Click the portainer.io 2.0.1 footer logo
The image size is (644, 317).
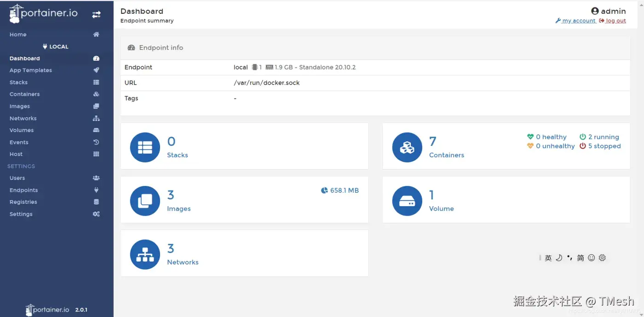point(57,310)
